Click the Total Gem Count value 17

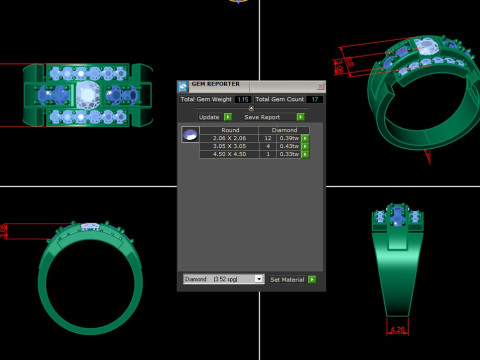coord(314,99)
